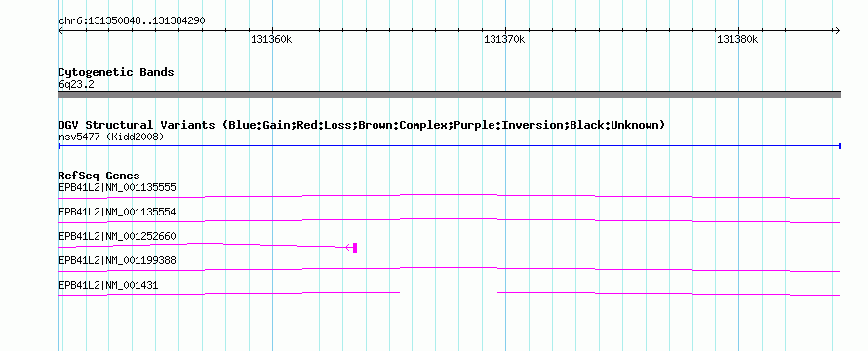Open transcript EPB41L2|NM_001135554 label
The width and height of the screenshot is (868, 351).
click(117, 212)
